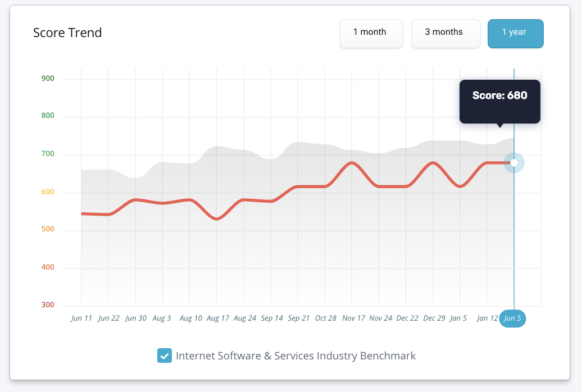The image size is (582, 392).
Task: Select Jun 30 on the x-axis
Action: (136, 318)
